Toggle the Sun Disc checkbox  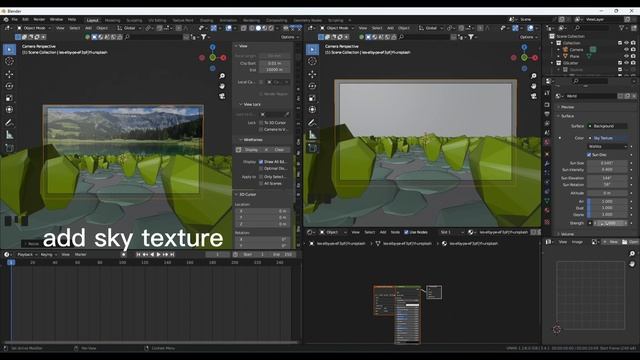(x=589, y=155)
